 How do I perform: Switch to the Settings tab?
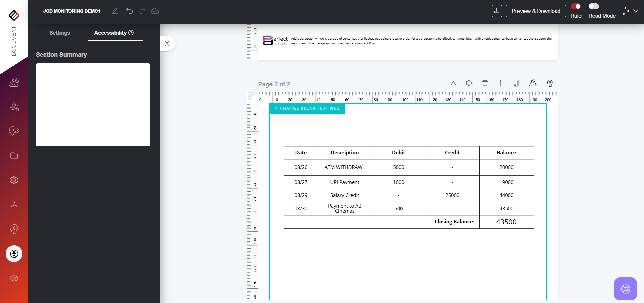(x=60, y=33)
